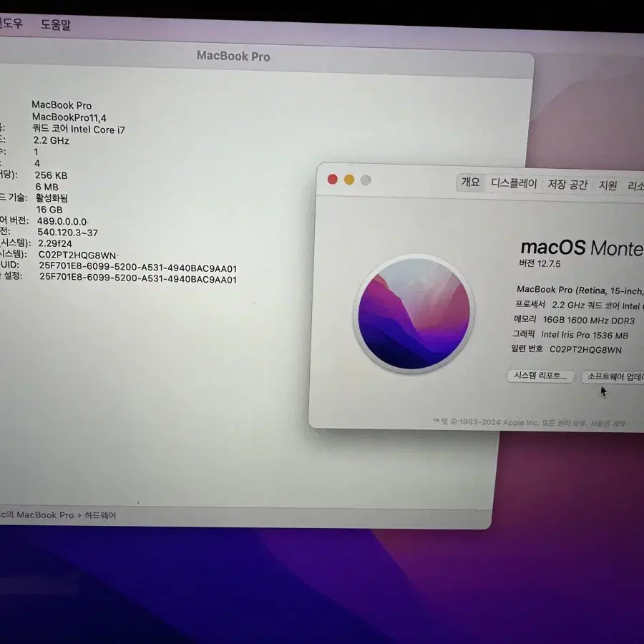Click the 540.120.3~37 version value
Viewport: 644px width, 644px height.
(x=68, y=233)
